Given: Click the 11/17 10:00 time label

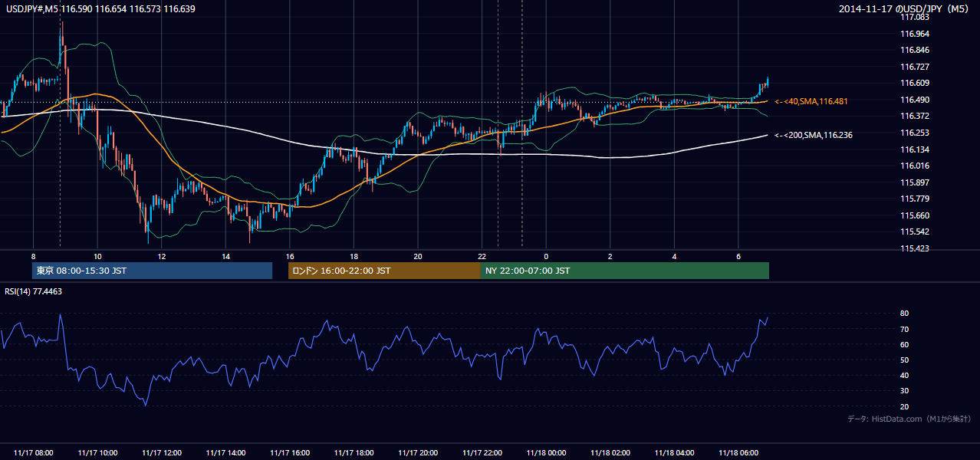Looking at the screenshot, I should [97, 453].
